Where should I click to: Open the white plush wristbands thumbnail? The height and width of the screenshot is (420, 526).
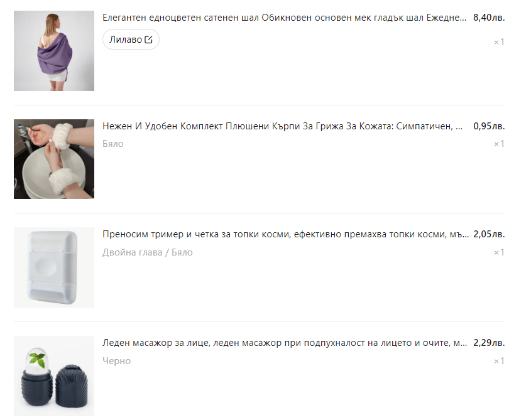[54, 159]
